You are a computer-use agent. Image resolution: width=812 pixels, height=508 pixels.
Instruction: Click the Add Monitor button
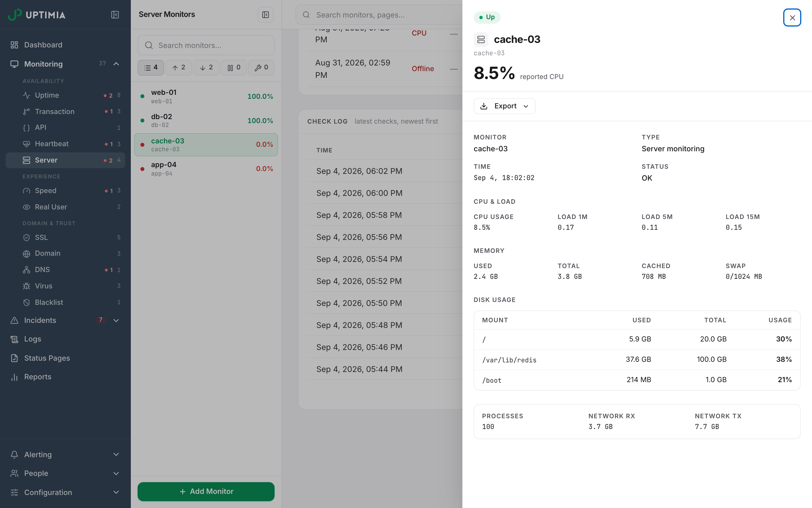coord(206,491)
